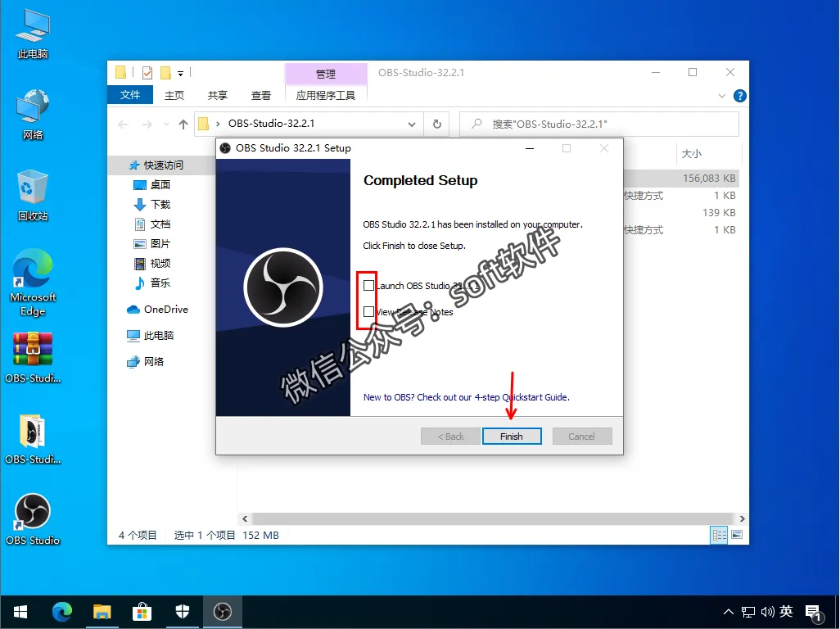Click the 139 KB size cell
Screen dimensions: 840x629
pos(719,213)
